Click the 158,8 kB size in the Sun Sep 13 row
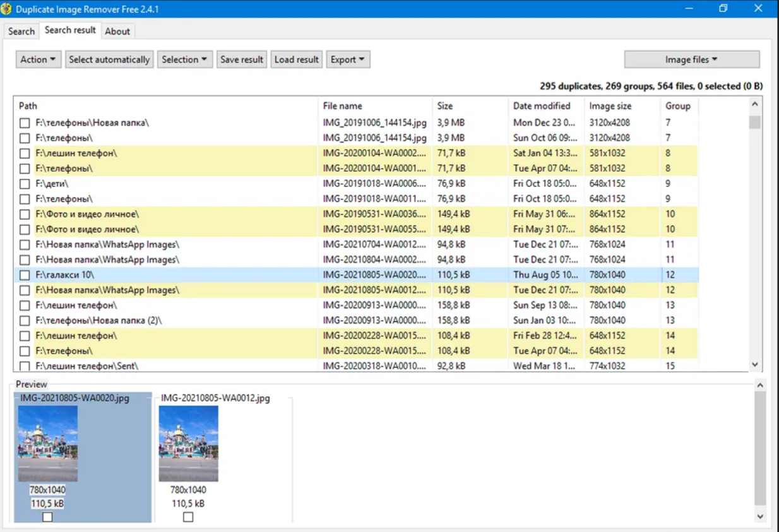The height and width of the screenshot is (532, 779). pyautogui.click(x=453, y=305)
